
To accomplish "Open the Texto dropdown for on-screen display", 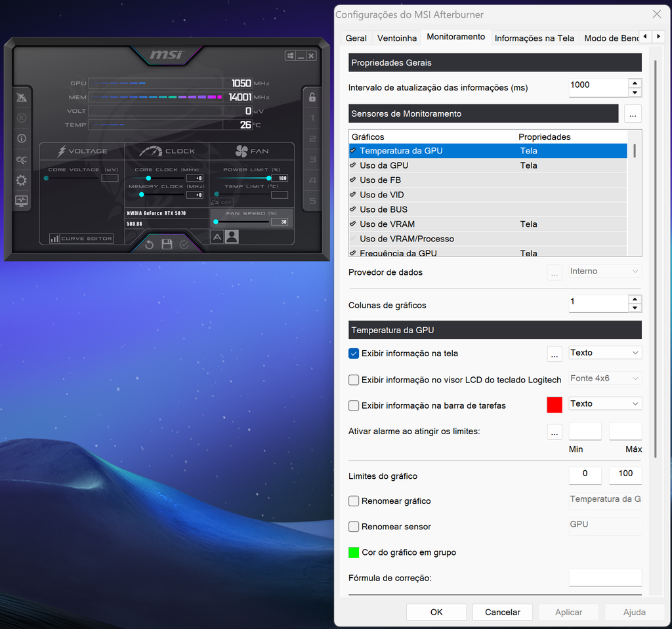I will [x=605, y=353].
